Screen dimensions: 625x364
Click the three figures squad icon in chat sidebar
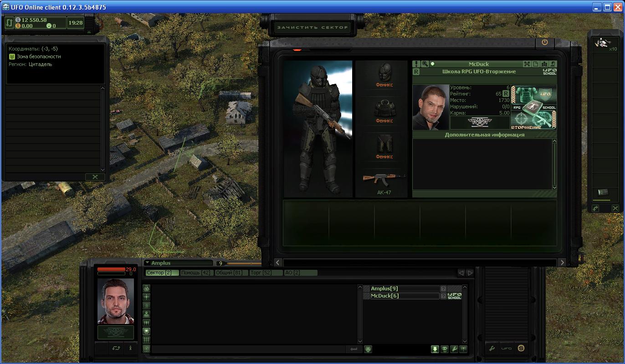pos(146,323)
